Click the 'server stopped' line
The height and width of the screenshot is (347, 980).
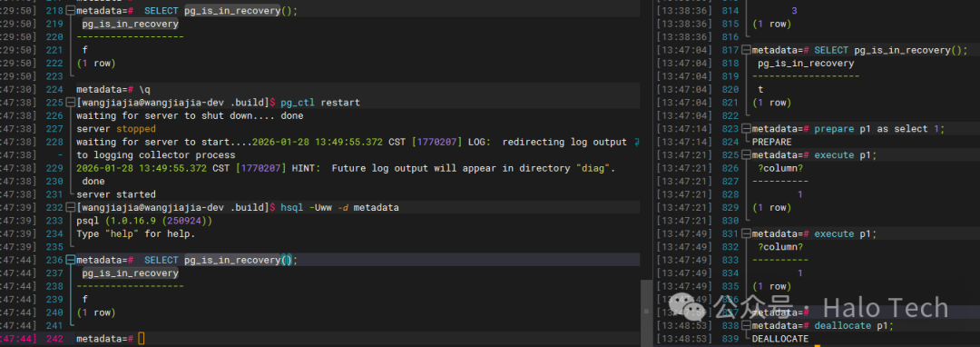click(x=116, y=129)
